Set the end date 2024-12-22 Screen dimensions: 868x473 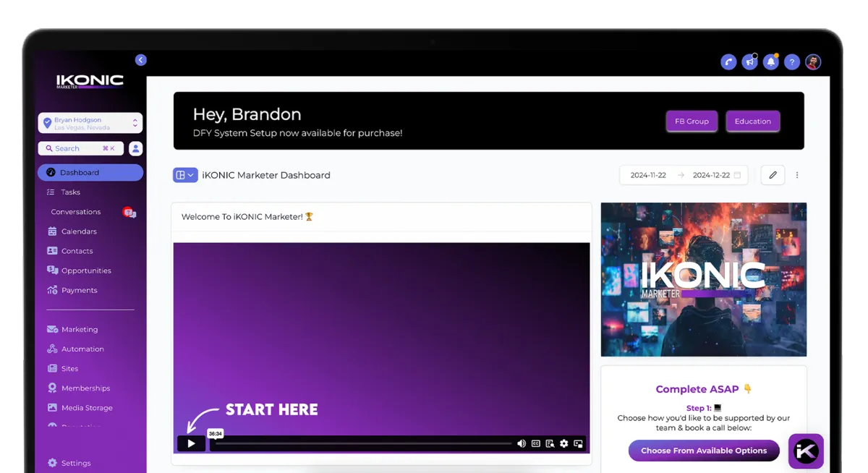pos(711,175)
